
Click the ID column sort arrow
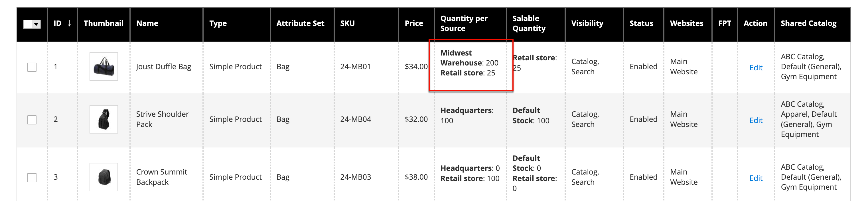pyautogui.click(x=69, y=23)
